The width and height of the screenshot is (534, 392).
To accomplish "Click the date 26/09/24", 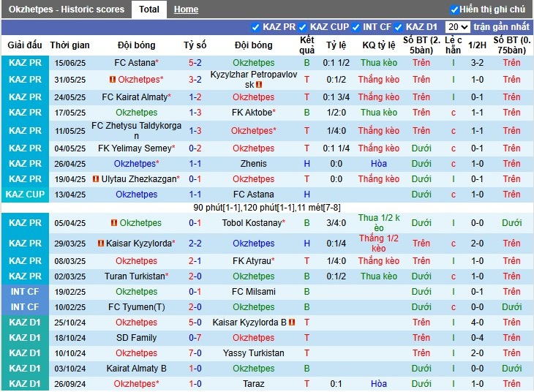I will click(70, 384).
